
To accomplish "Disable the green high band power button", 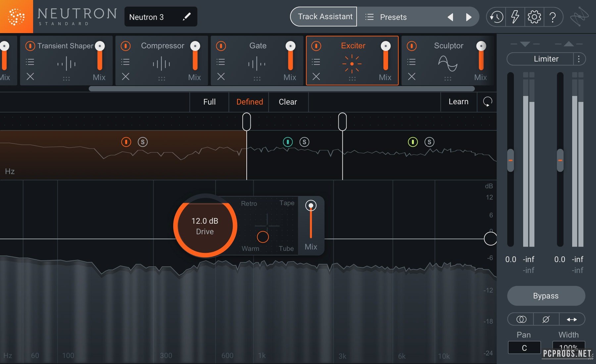I will pos(413,142).
